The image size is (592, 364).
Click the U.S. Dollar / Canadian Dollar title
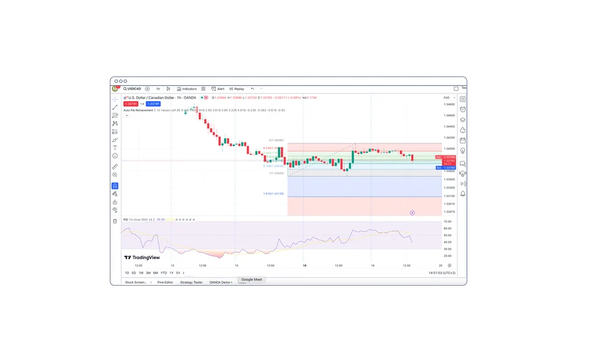(151, 98)
